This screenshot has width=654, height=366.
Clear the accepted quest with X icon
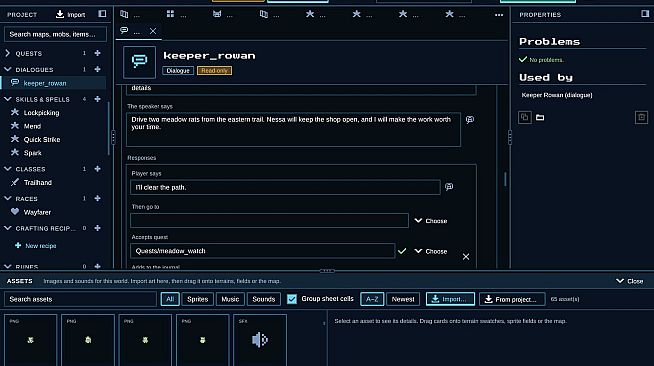click(466, 257)
